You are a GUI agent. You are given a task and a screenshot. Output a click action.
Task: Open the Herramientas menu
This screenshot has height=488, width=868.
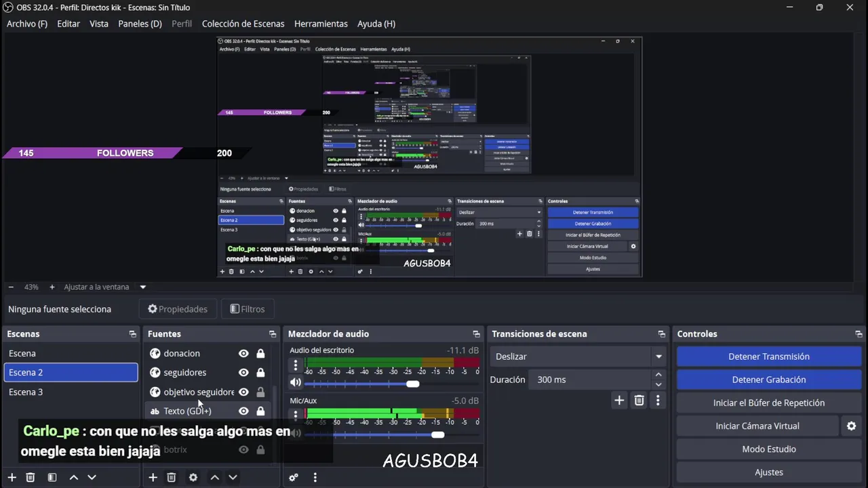[321, 24]
